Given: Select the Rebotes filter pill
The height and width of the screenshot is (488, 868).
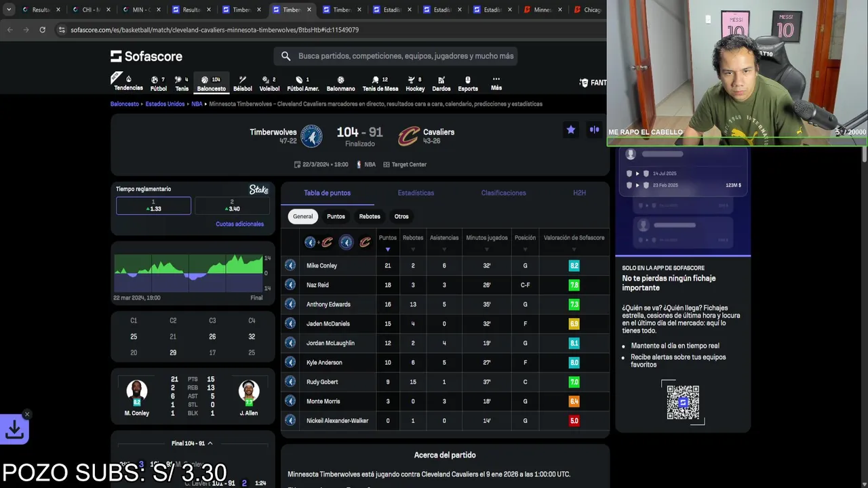Looking at the screenshot, I should point(370,216).
